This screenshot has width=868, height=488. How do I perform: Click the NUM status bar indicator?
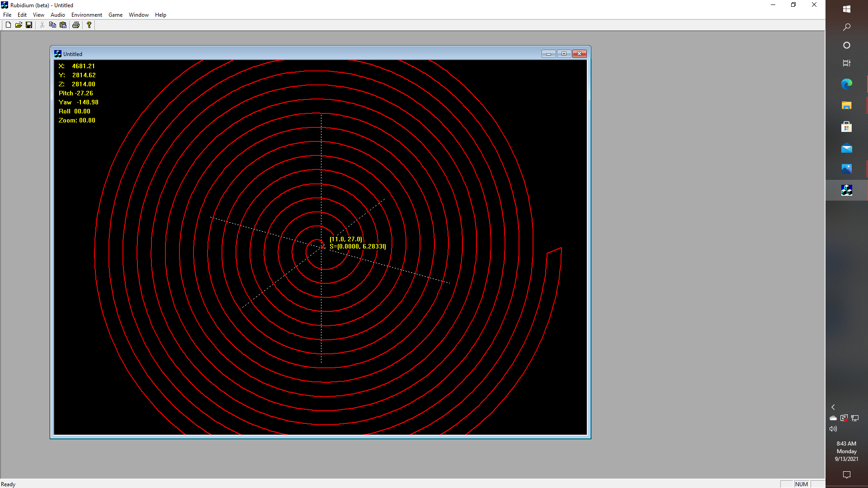801,484
